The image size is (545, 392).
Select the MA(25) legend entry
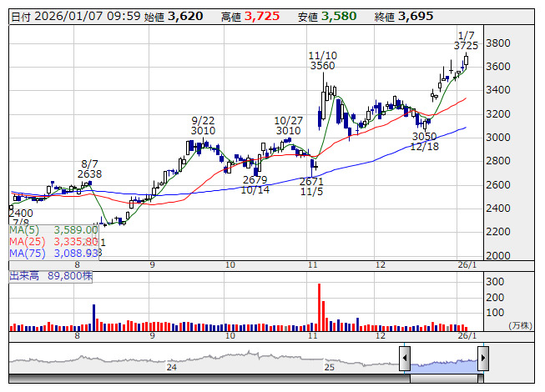coord(55,241)
